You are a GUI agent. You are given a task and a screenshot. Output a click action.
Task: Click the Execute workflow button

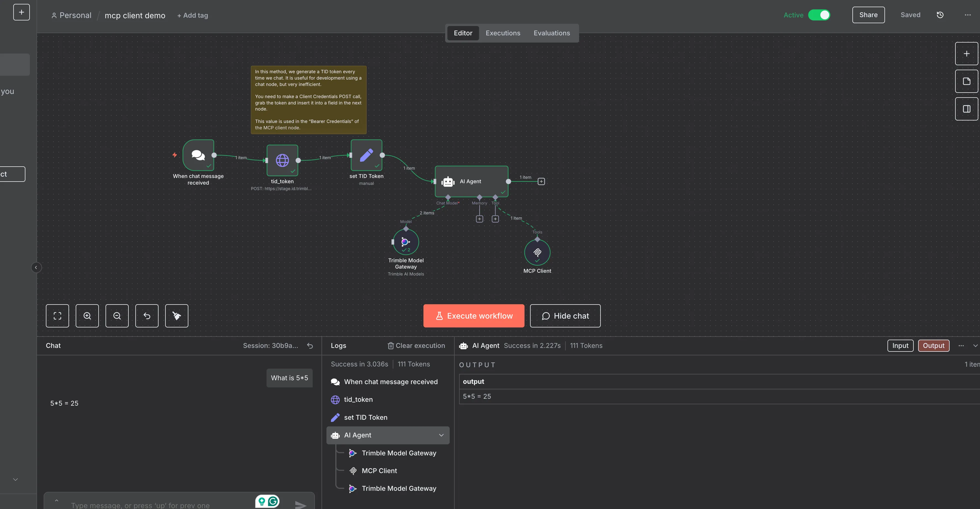(474, 316)
